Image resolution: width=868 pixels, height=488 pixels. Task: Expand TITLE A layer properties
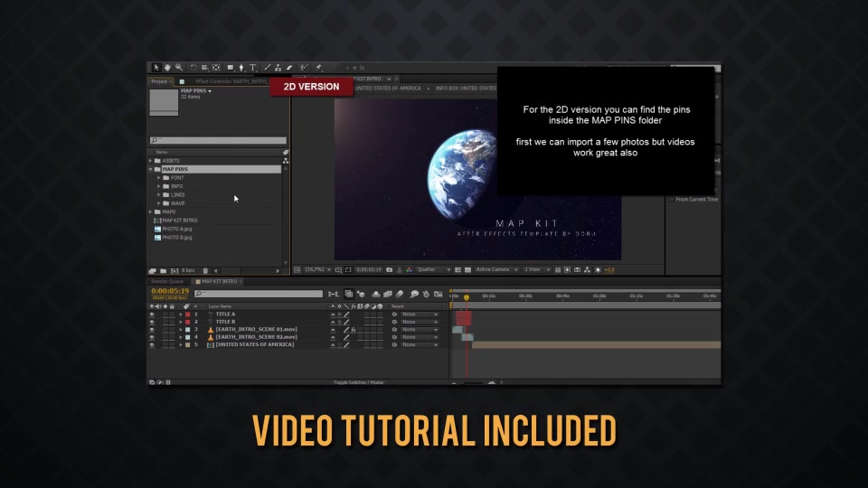(x=181, y=314)
